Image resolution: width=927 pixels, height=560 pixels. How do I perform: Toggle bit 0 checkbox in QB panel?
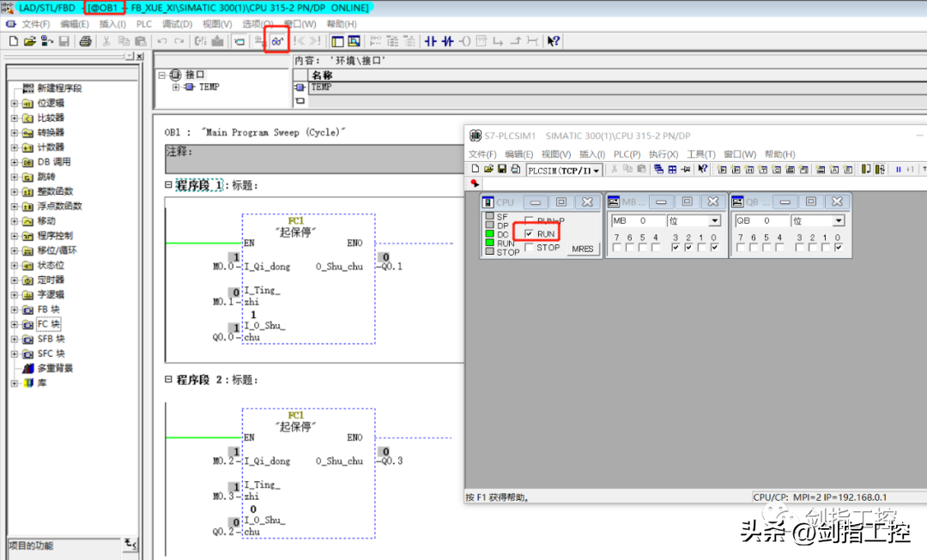coord(838,248)
